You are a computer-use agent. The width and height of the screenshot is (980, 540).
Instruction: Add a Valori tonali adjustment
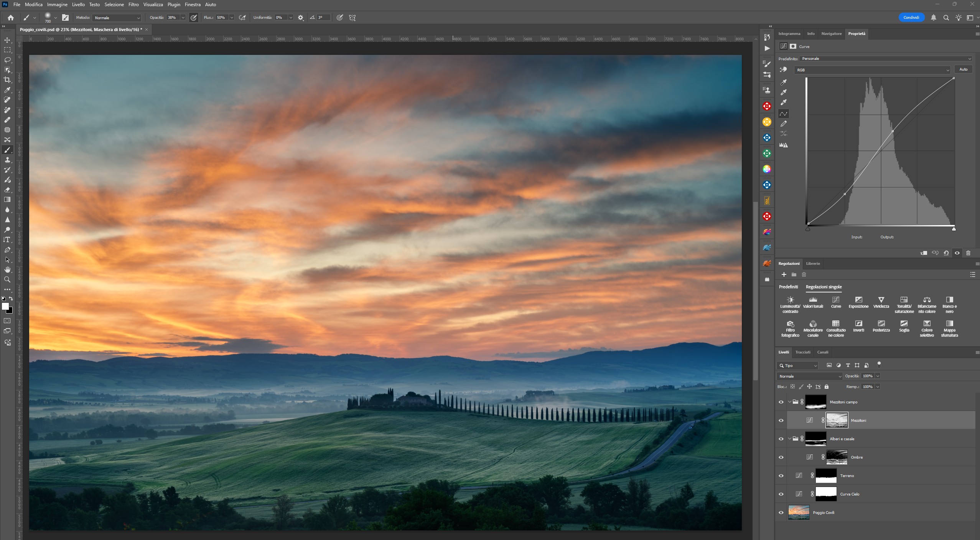pos(813,302)
